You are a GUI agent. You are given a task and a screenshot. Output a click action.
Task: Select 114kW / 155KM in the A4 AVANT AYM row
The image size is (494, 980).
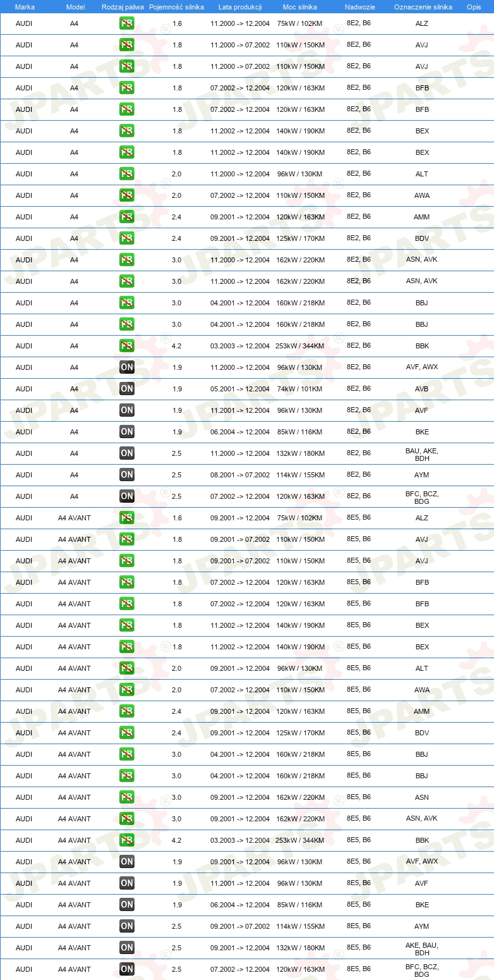[300, 927]
